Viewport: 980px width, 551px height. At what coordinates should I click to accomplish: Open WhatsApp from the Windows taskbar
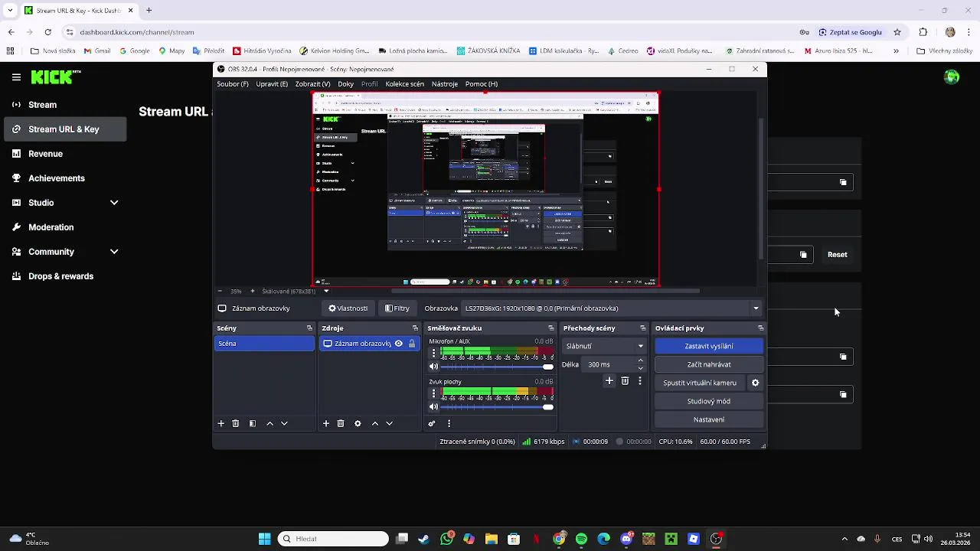click(446, 539)
